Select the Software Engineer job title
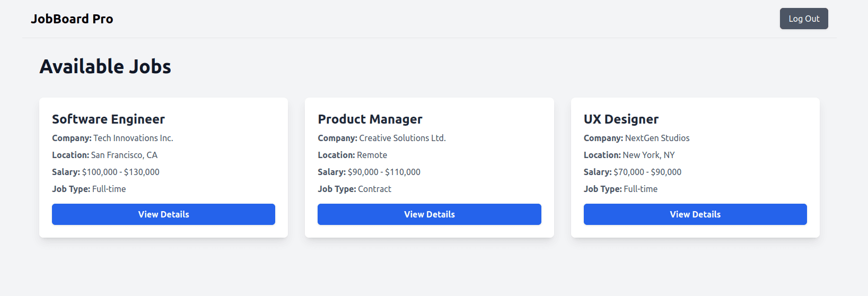Image resolution: width=868 pixels, height=296 pixels. point(108,119)
